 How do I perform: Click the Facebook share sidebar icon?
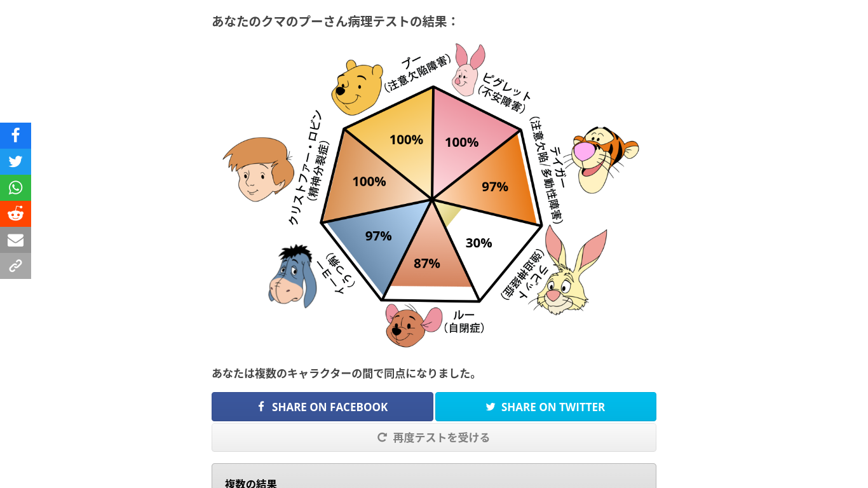tap(15, 135)
